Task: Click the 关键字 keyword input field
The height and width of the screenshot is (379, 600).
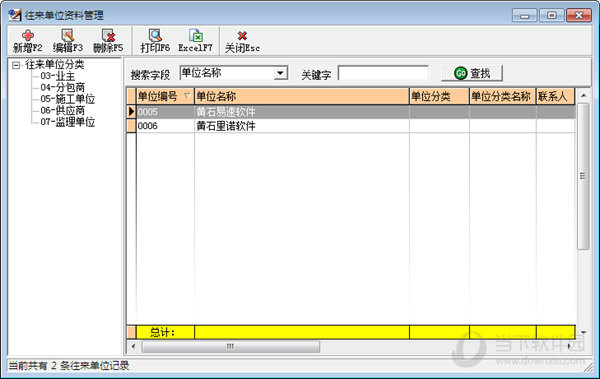Action: [383, 73]
